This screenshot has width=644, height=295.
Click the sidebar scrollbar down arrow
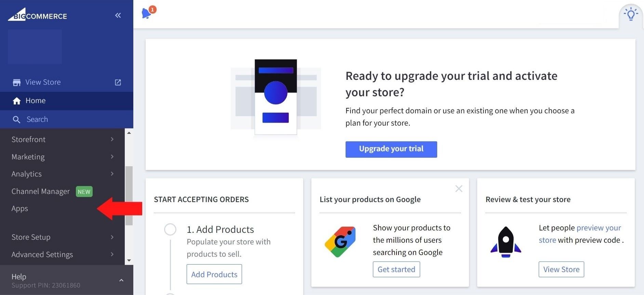129,261
